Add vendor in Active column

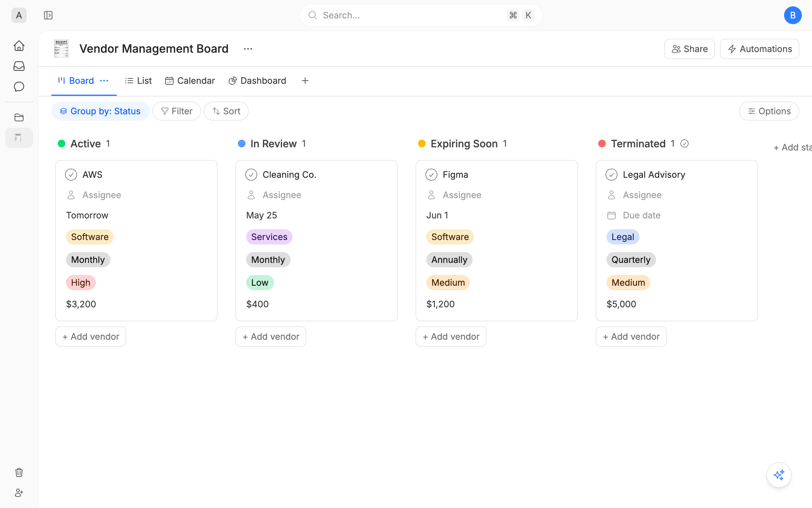tap(91, 337)
